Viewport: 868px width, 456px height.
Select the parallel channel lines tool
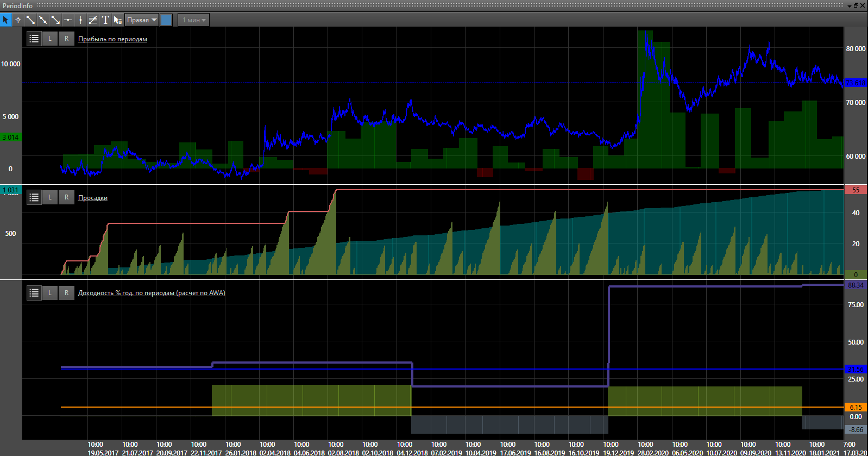click(x=93, y=20)
